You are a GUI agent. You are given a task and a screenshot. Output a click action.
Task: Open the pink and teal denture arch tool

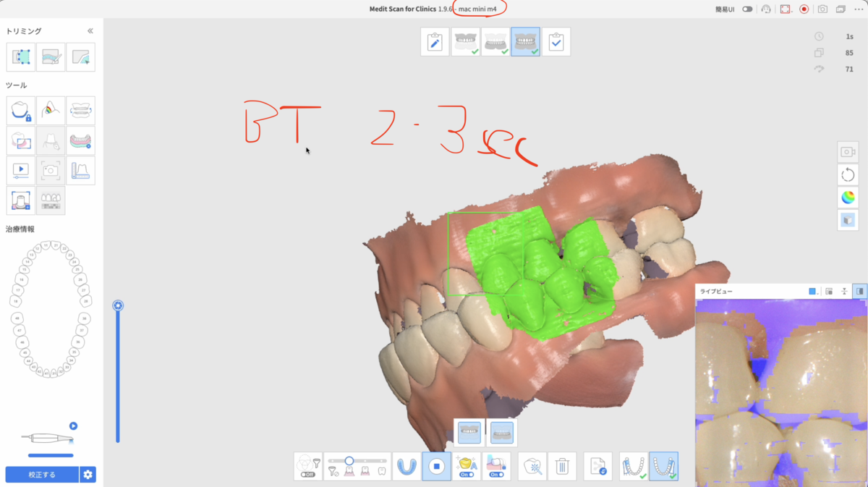coord(80,140)
